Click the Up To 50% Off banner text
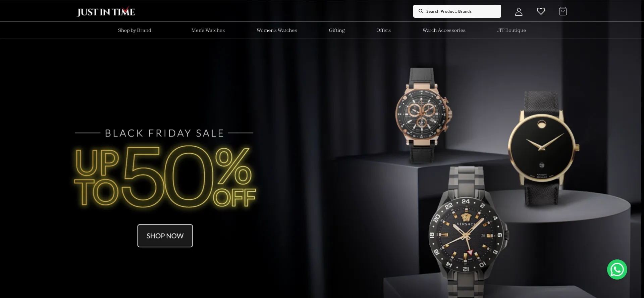Screen dimensions: 644x298 coord(165,176)
